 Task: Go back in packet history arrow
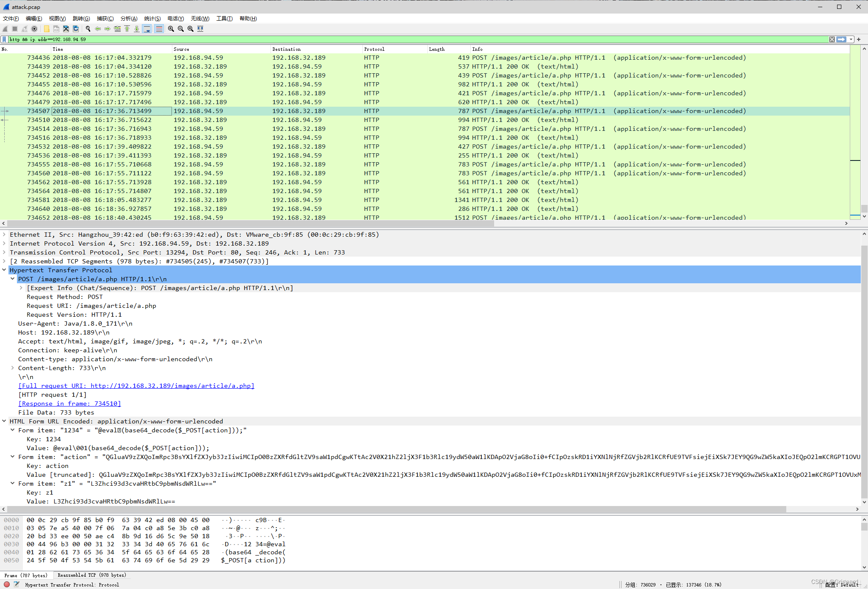click(98, 29)
